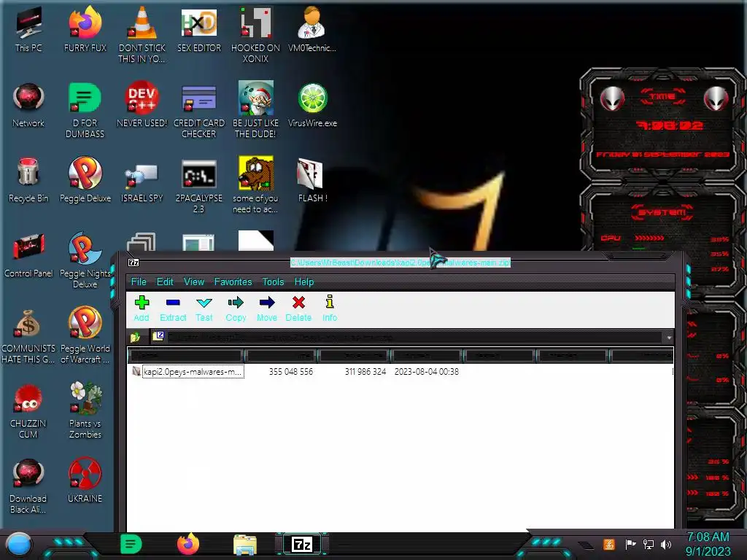Image resolution: width=747 pixels, height=560 pixels.
Task: Open the network tray icon
Action: coord(649,544)
